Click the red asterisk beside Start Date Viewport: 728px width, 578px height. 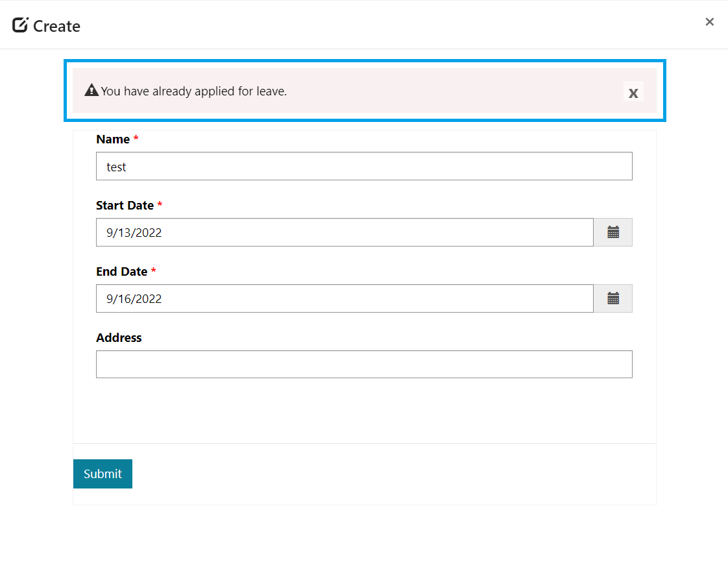[x=160, y=206]
